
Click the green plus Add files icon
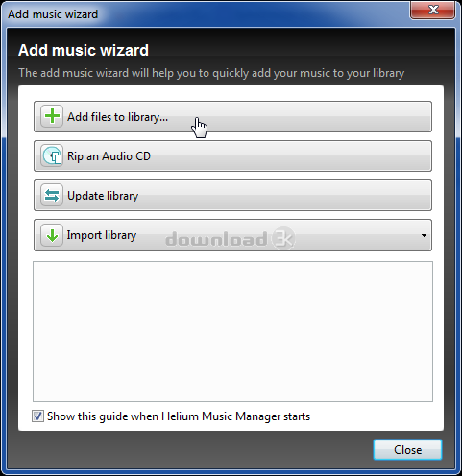[x=52, y=116]
